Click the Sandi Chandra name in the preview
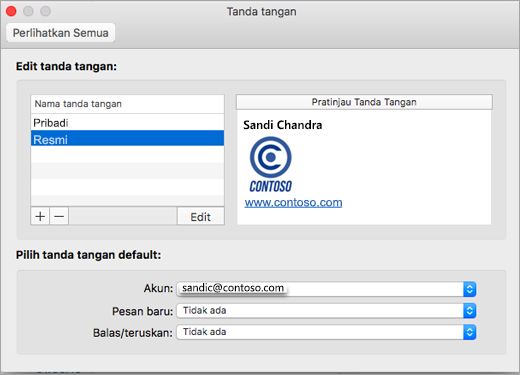This screenshot has width=520, height=375. tap(283, 125)
